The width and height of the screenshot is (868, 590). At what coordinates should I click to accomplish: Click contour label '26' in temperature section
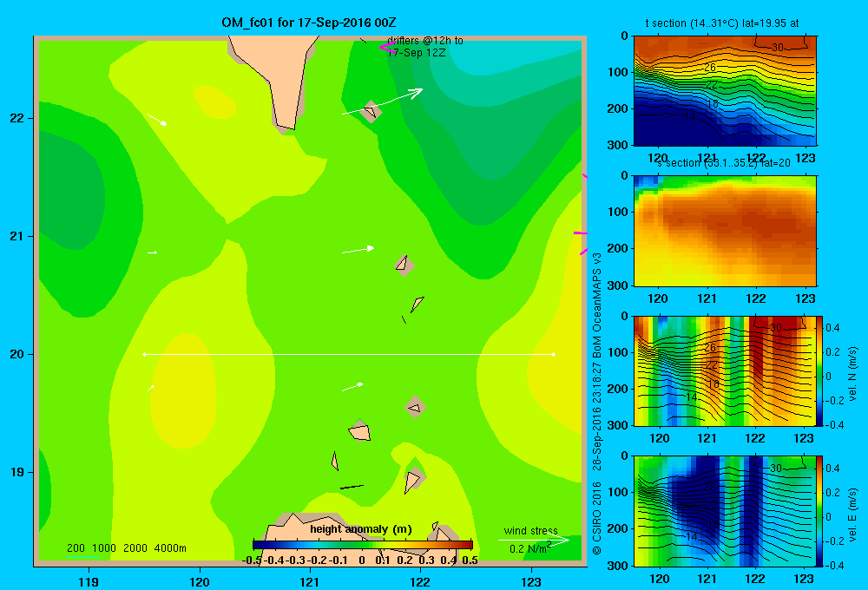[710, 68]
